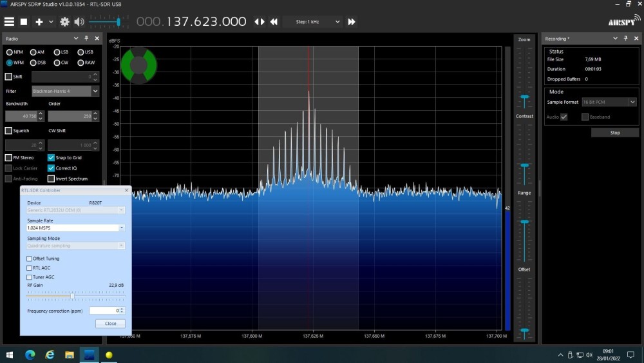
Task: Close the Recording panel
Action: click(x=636, y=38)
